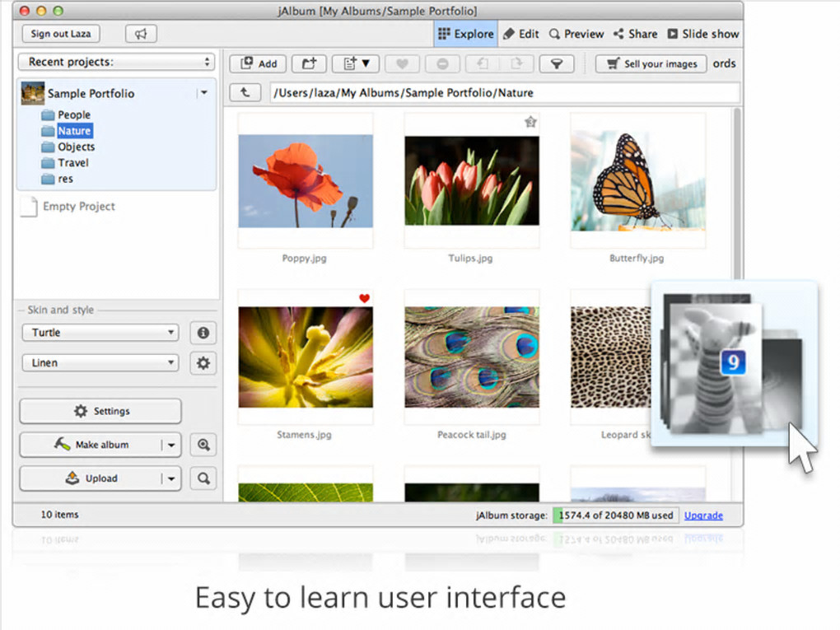The image size is (840, 630).
Task: Switch to the Edit tab
Action: click(520, 34)
